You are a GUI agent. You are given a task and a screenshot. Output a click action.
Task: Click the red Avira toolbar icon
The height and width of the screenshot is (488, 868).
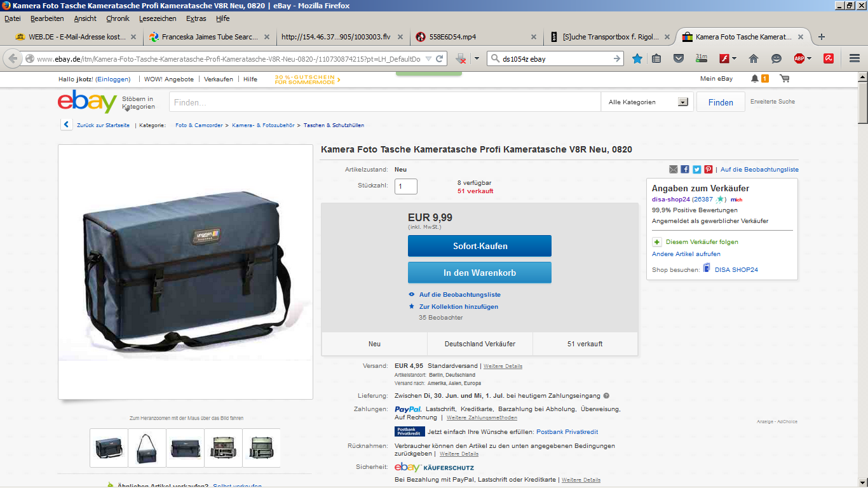(829, 58)
